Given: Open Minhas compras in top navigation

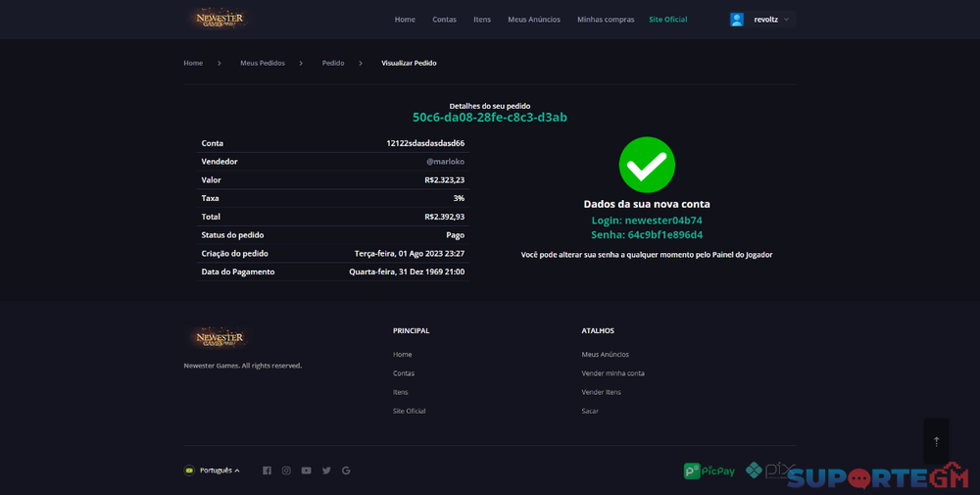Looking at the screenshot, I should [606, 20].
